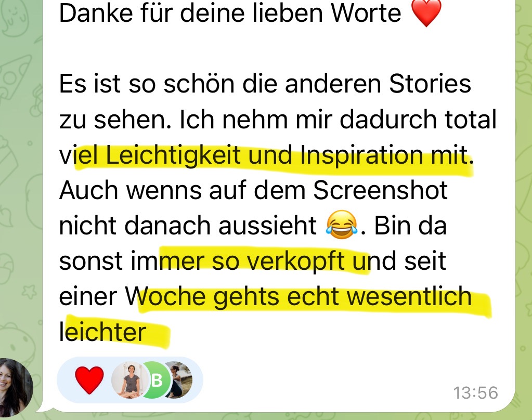Click the highlighted word "wesentlich"
Image resolution: width=532 pixels, height=420 pixels.
(x=409, y=296)
